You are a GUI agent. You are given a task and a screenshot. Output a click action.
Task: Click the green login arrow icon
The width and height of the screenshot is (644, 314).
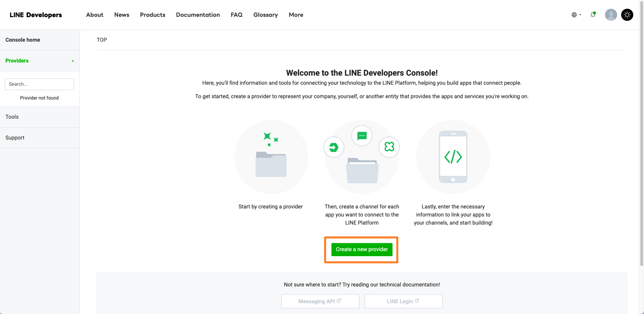(x=334, y=147)
